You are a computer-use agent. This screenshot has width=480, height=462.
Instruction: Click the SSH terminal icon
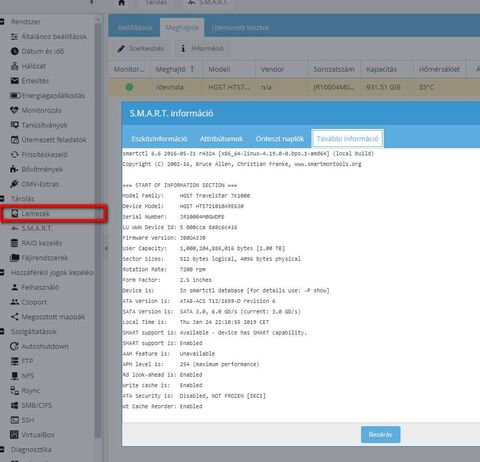pyautogui.click(x=14, y=420)
